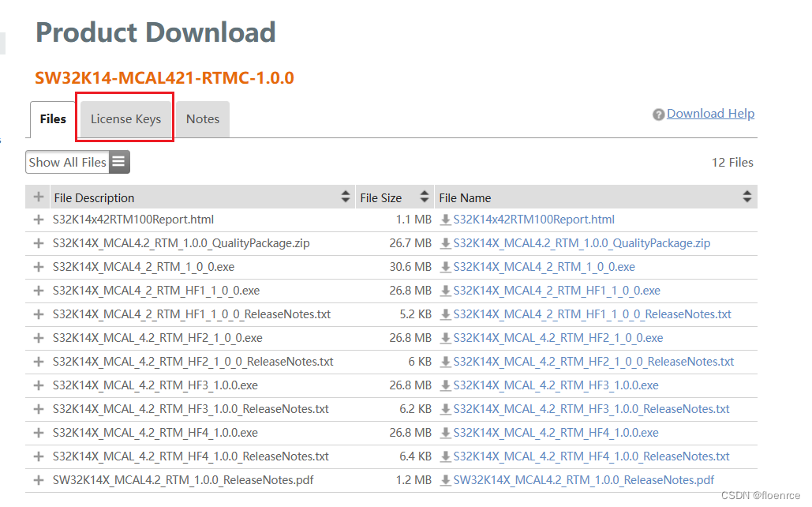Click download arrow icon for HF3 ReleaseNotes.txt
This screenshot has width=812, height=507.
click(x=445, y=410)
